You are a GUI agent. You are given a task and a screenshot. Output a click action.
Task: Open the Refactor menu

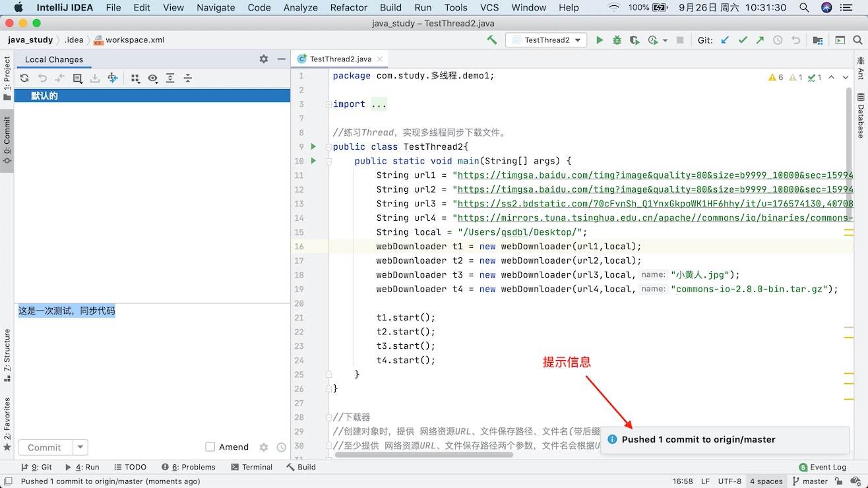(348, 8)
